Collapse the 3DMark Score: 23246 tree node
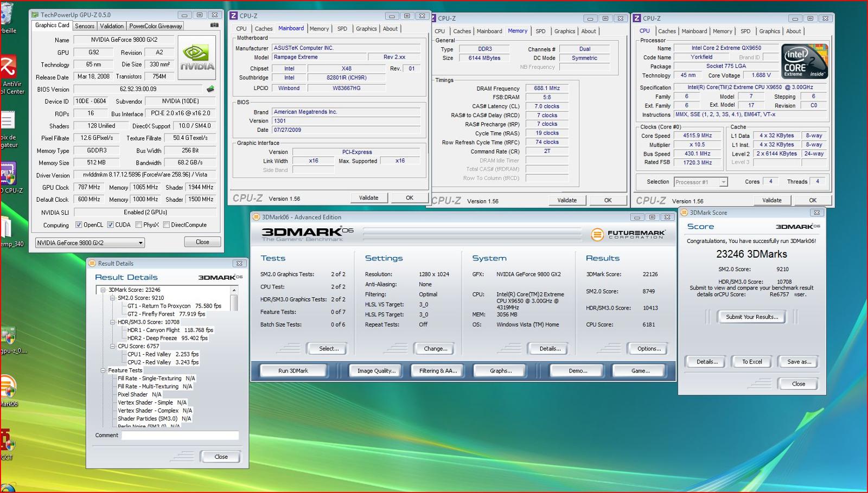 pyautogui.click(x=103, y=290)
